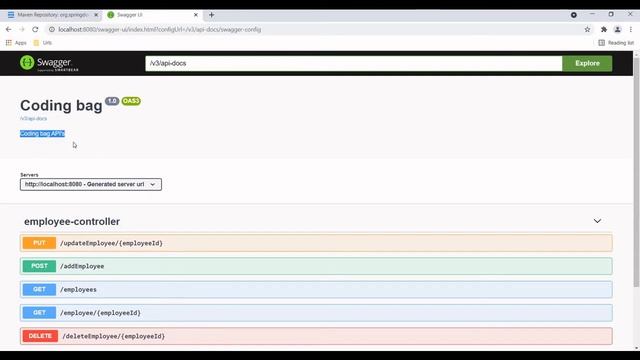Click the OAS3 badge
The image size is (640, 360).
(131, 101)
